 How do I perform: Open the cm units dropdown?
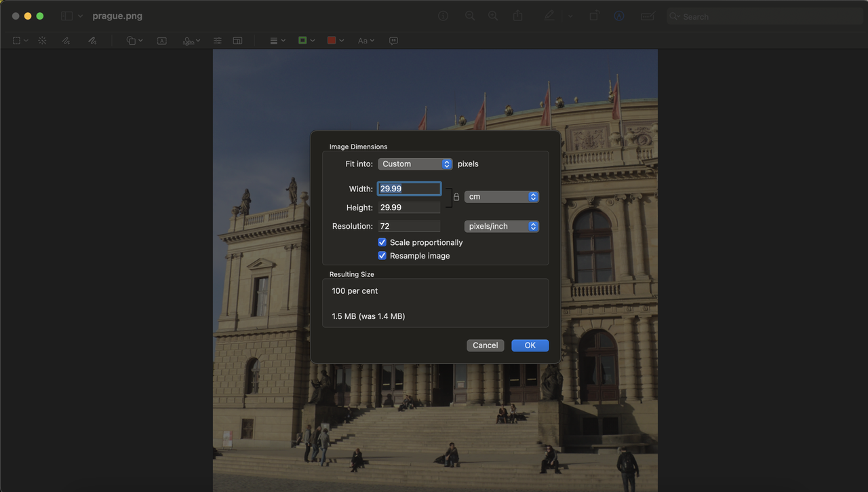(x=501, y=197)
